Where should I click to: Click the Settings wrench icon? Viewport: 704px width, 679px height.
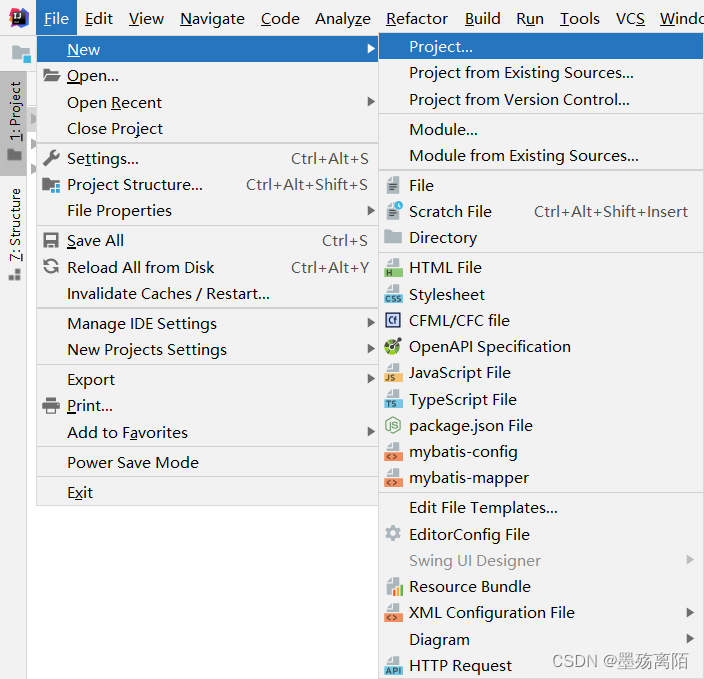click(51, 158)
